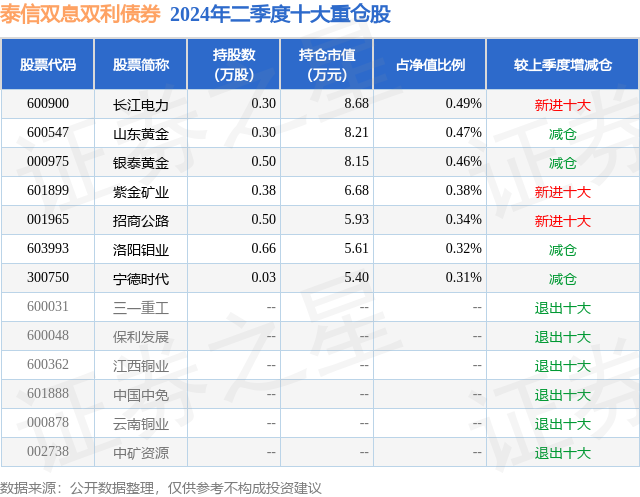The image size is (640, 497).
Task: Select stock name 长江电力
Action: coord(141,105)
